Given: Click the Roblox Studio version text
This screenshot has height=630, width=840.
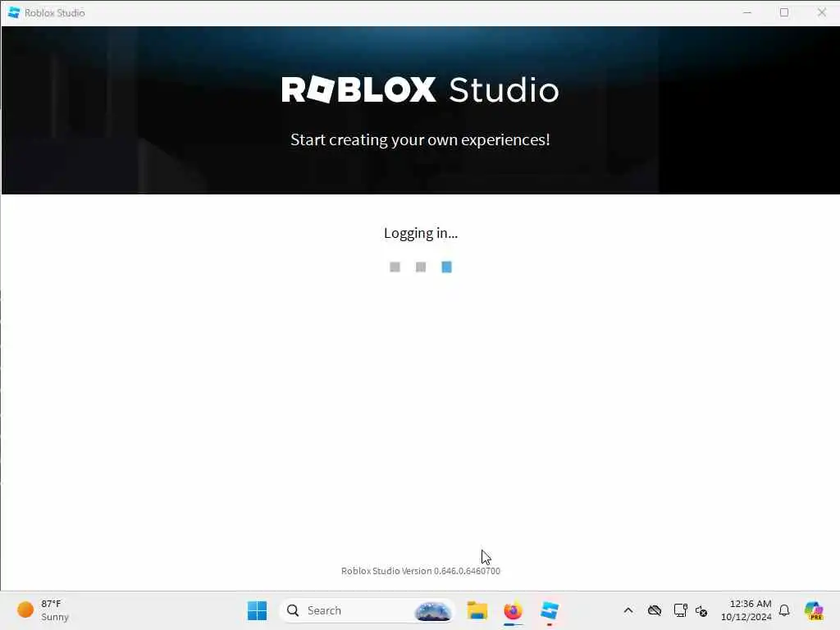Looking at the screenshot, I should [421, 571].
